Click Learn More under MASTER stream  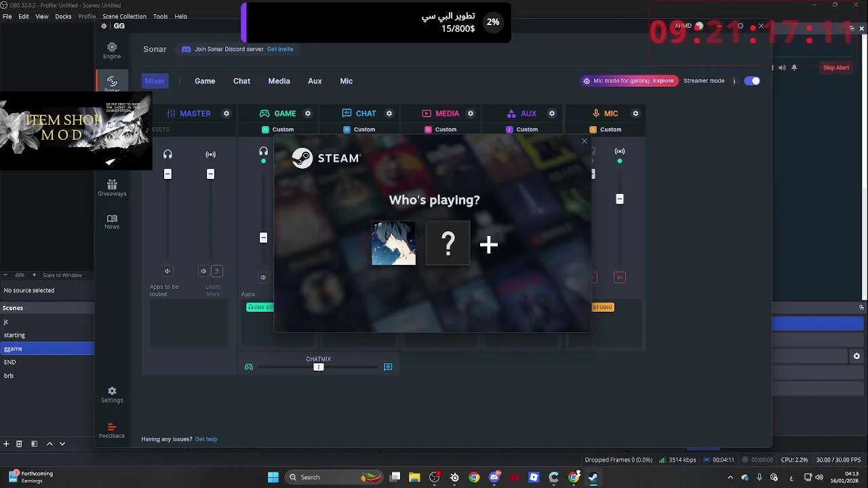tap(213, 290)
